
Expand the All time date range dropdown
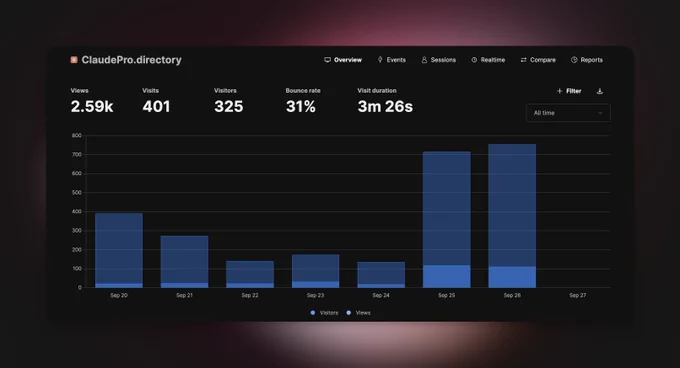pos(568,113)
